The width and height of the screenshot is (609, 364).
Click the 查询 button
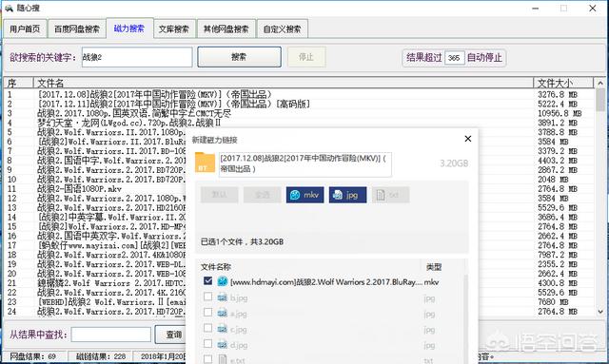[171, 335]
